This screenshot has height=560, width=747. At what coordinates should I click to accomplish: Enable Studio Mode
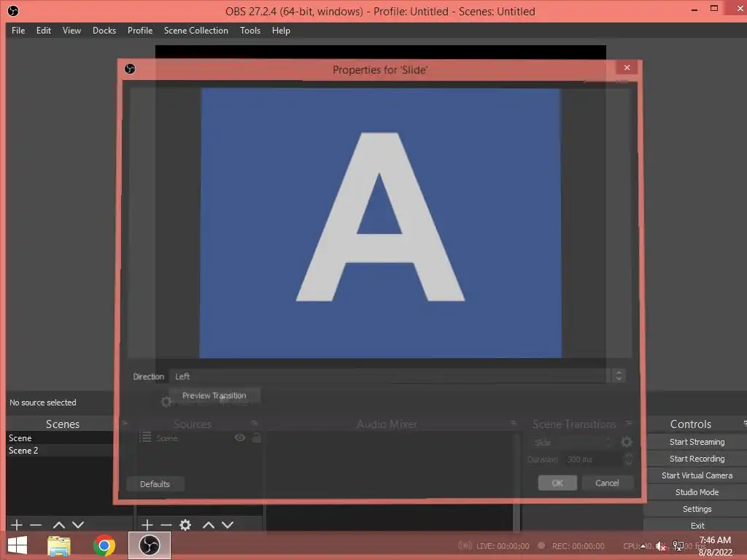(x=697, y=492)
